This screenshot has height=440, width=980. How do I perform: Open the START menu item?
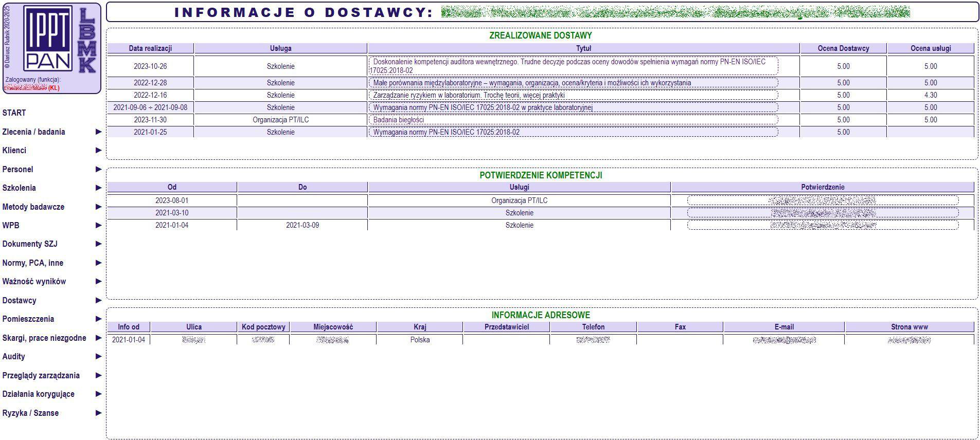14,113
